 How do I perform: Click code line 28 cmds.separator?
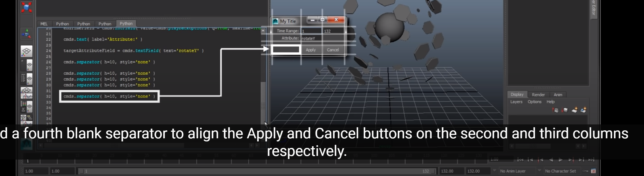[109, 73]
